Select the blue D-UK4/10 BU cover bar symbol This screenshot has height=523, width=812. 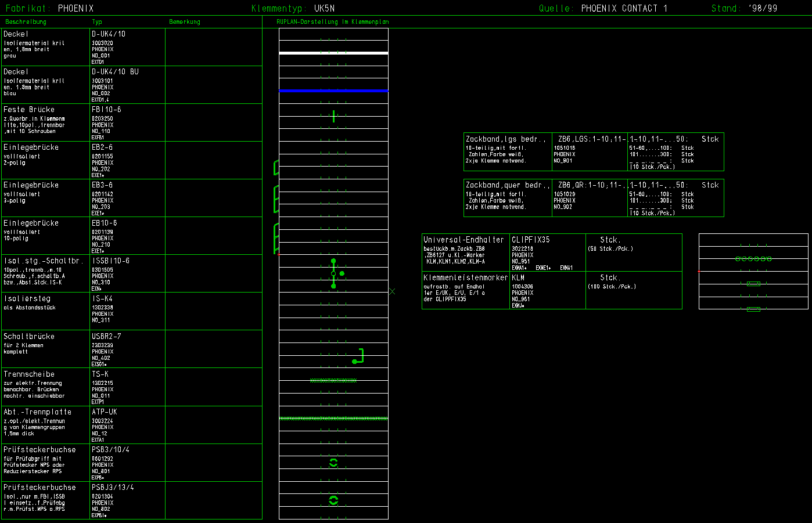pos(333,91)
